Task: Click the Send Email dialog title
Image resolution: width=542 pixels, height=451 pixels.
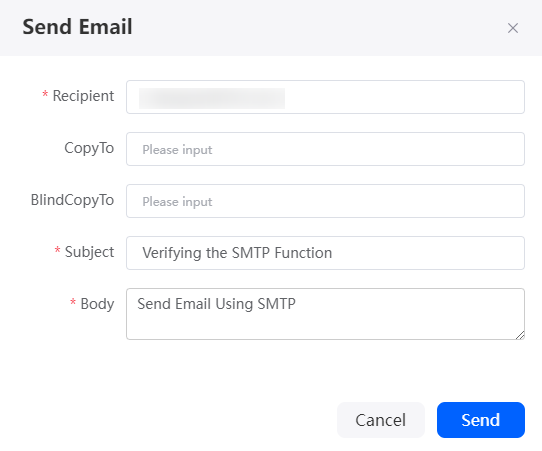Action: pos(77,27)
